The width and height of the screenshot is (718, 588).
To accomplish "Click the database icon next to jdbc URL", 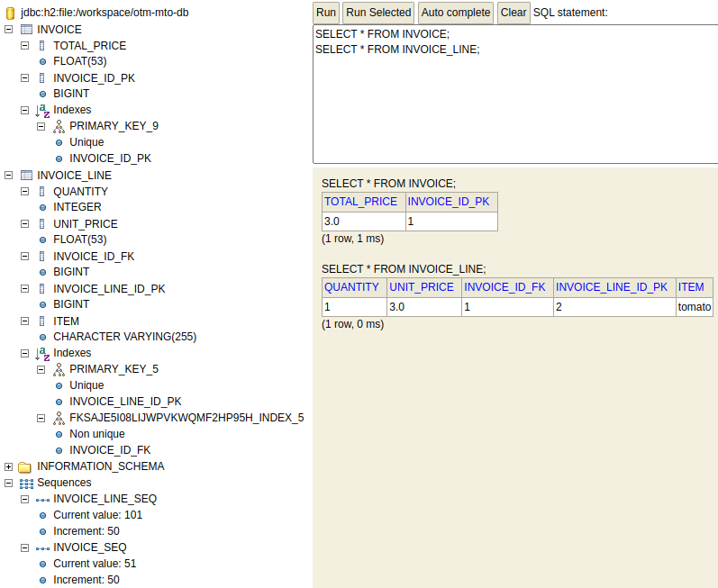I will (10, 14).
